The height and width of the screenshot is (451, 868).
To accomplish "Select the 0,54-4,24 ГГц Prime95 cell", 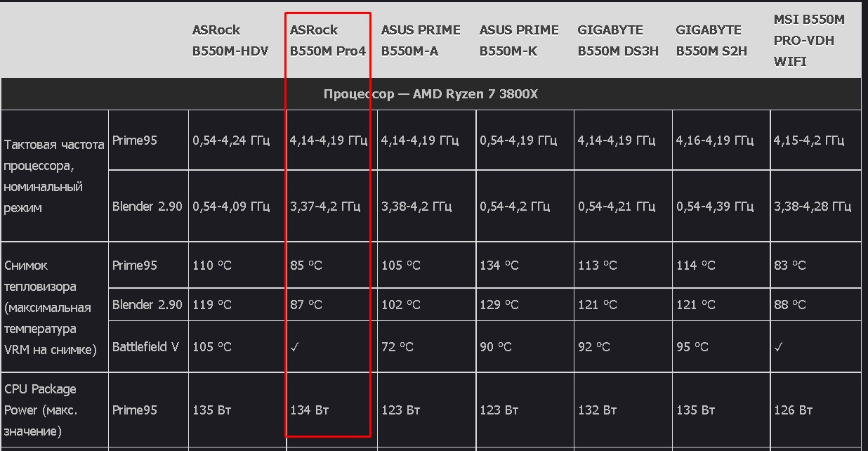I will (x=231, y=140).
